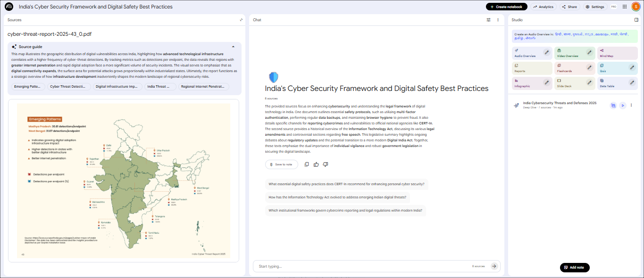Screen dimensions: 644x278
Task: Collapse the Source guide section
Action: tap(233, 47)
